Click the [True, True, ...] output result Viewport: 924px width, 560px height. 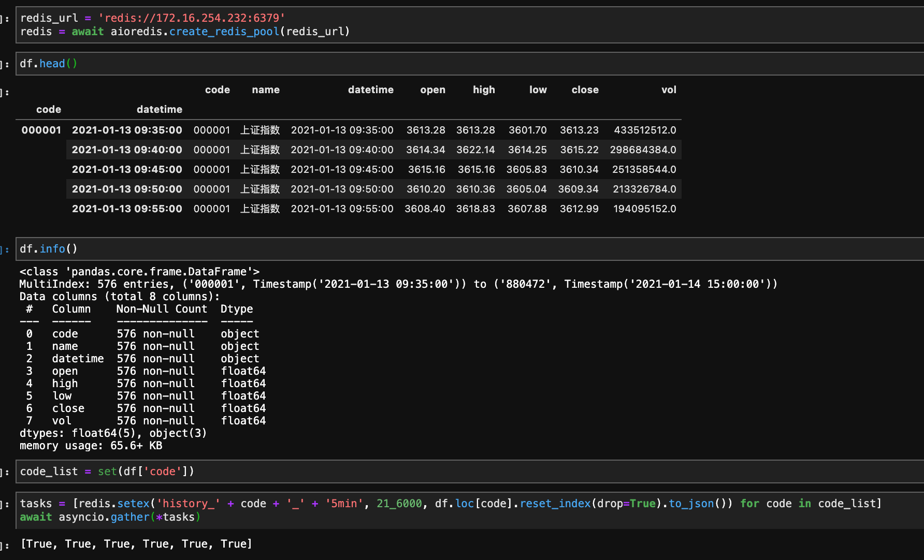tap(136, 544)
